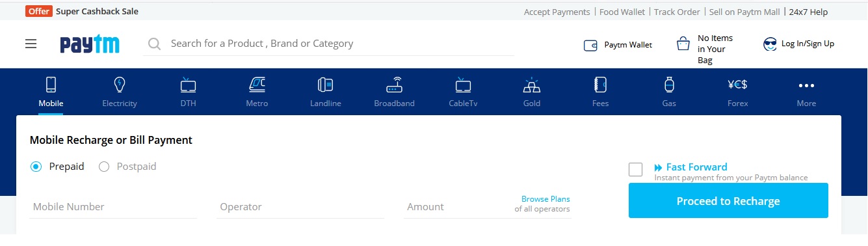Open the Paytm Wallet icon
Viewport: 868px width, 246px height.
pyautogui.click(x=590, y=45)
